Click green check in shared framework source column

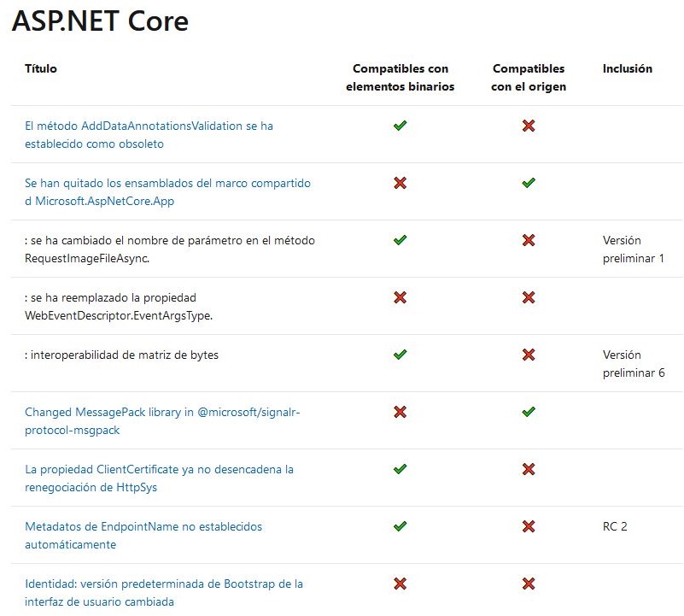[x=529, y=183]
